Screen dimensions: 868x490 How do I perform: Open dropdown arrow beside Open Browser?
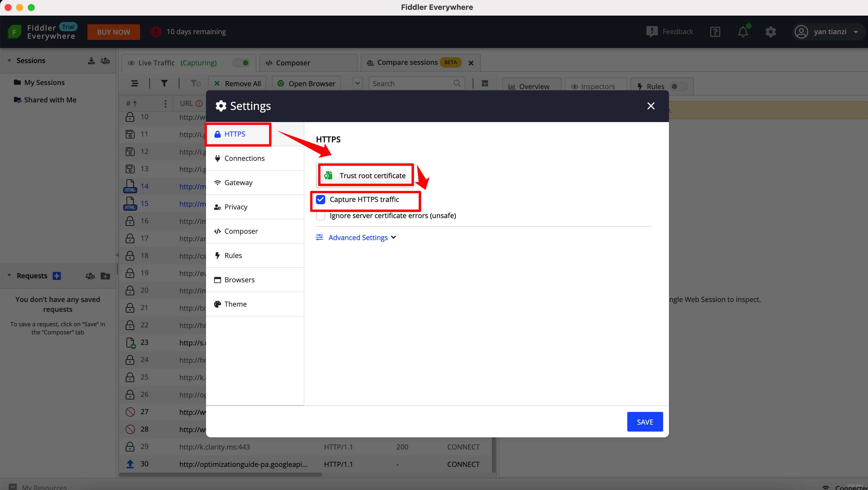[x=358, y=83]
